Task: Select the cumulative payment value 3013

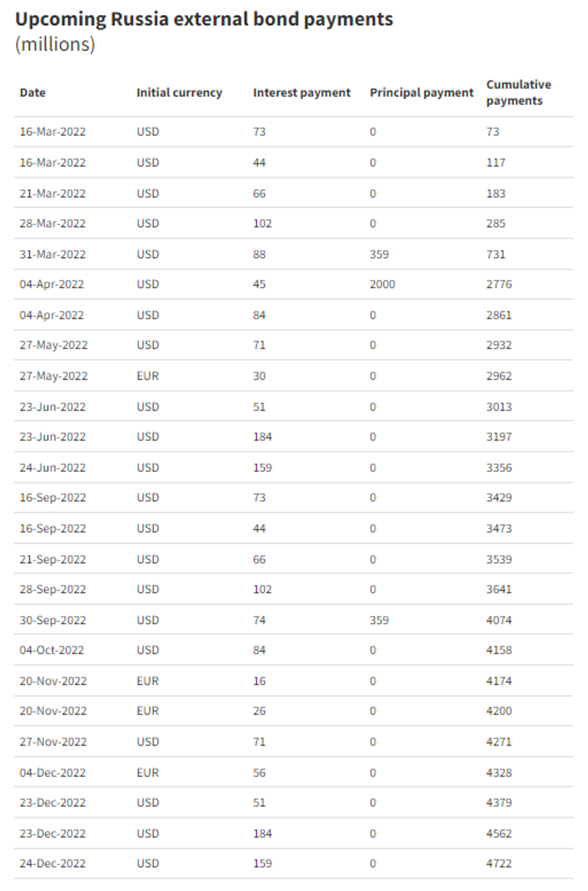Action: (x=499, y=406)
